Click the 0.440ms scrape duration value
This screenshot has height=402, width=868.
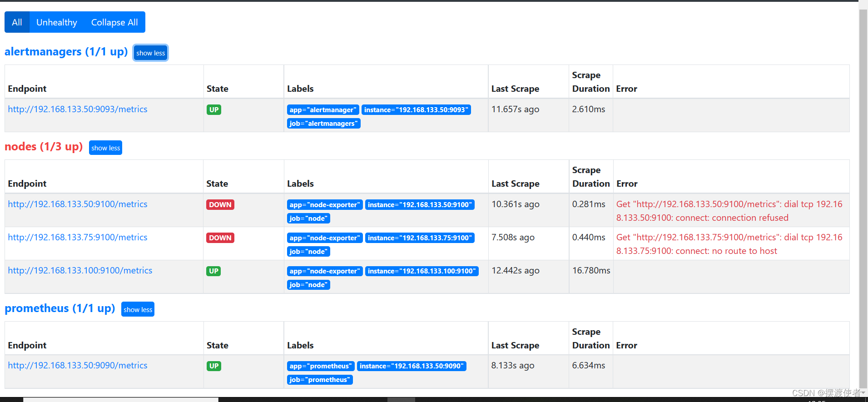(589, 238)
